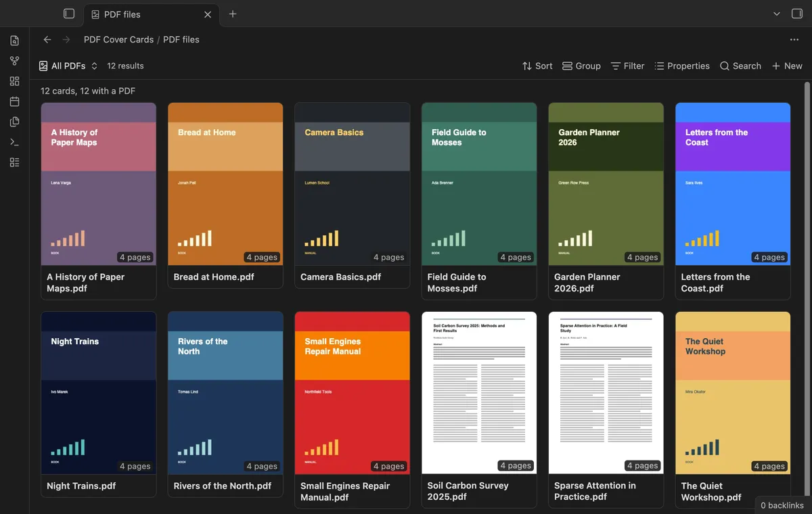Open the Properties visibility settings
The height and width of the screenshot is (514, 812).
tap(682, 66)
